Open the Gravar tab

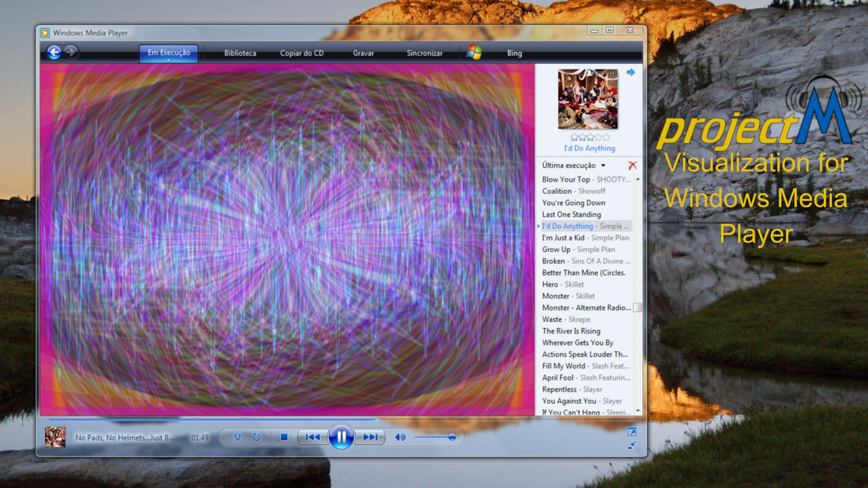tap(363, 52)
